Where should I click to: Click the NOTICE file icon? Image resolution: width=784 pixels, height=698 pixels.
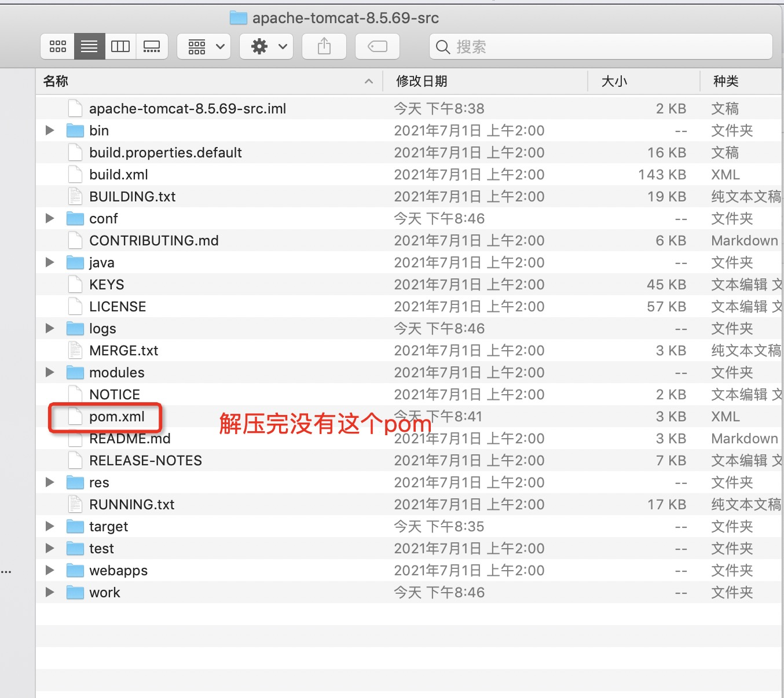[x=75, y=394]
